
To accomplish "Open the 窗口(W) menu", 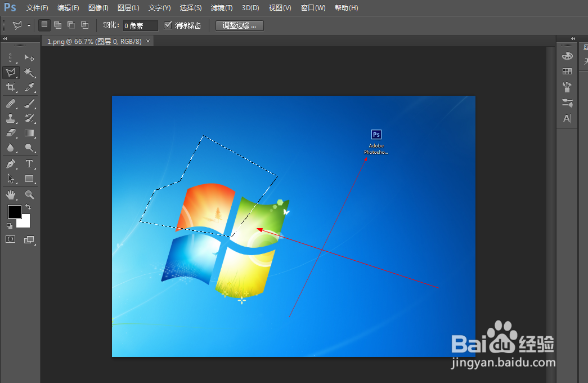I will pyautogui.click(x=313, y=8).
